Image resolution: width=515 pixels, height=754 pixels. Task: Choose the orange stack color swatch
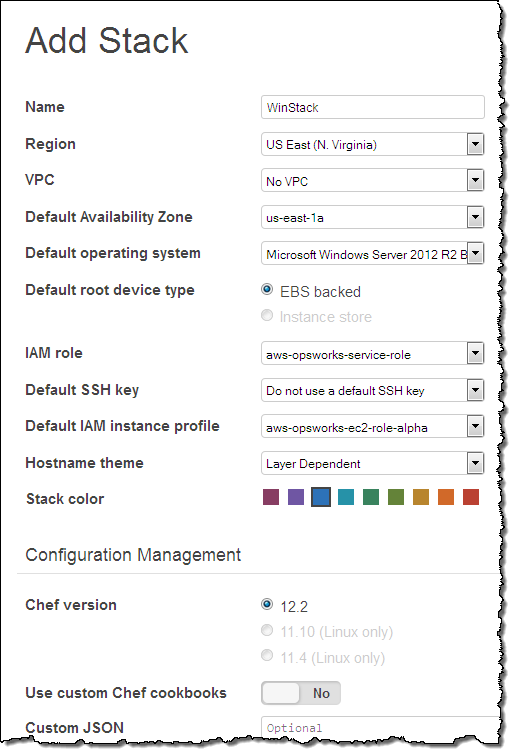446,497
